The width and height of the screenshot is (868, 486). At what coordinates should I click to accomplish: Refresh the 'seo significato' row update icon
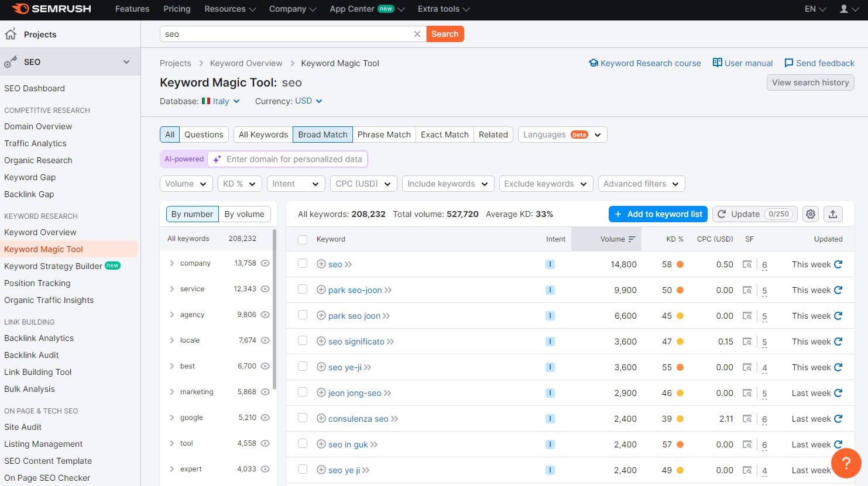click(x=838, y=342)
